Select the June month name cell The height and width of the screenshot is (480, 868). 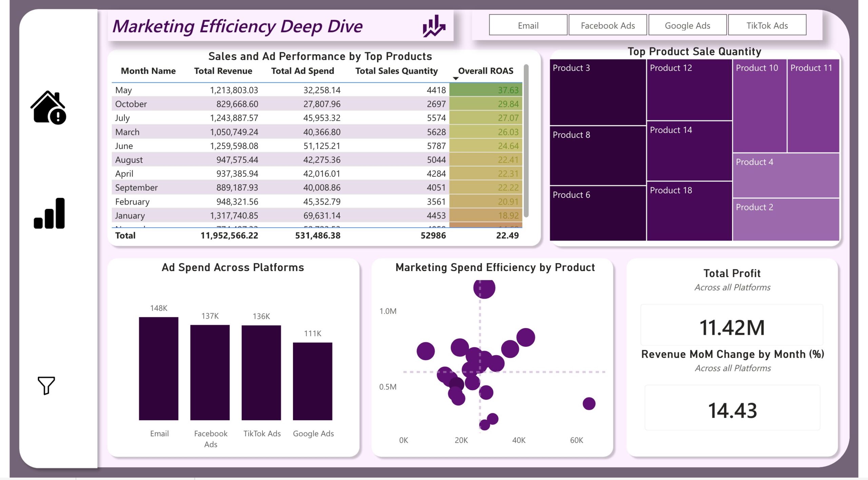point(124,146)
